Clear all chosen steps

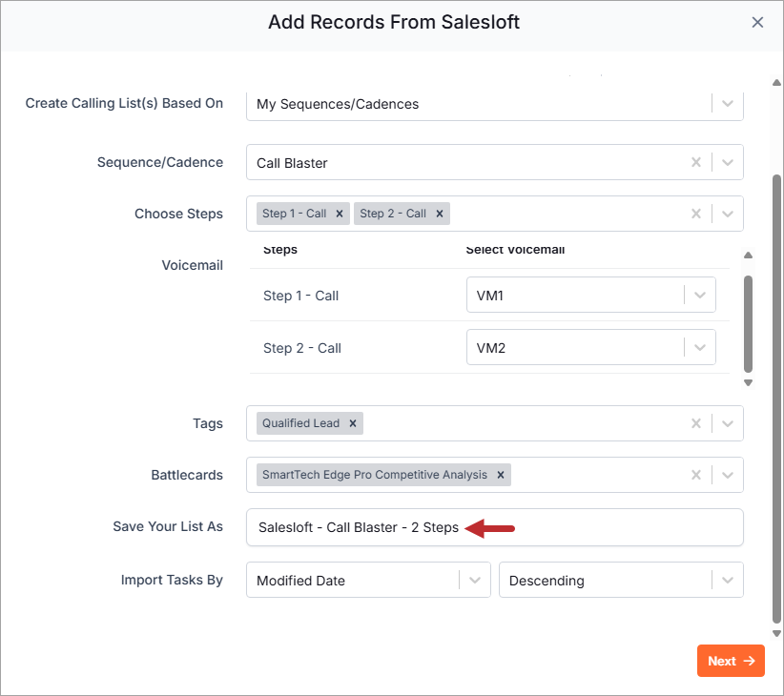695,214
